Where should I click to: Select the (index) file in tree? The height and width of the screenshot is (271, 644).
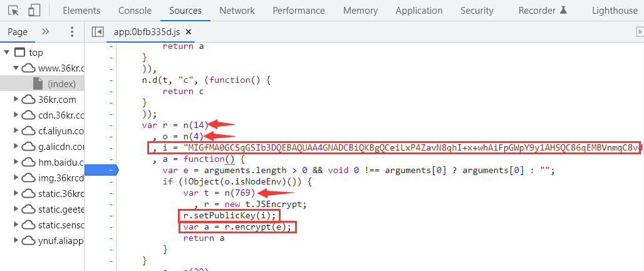tap(61, 83)
